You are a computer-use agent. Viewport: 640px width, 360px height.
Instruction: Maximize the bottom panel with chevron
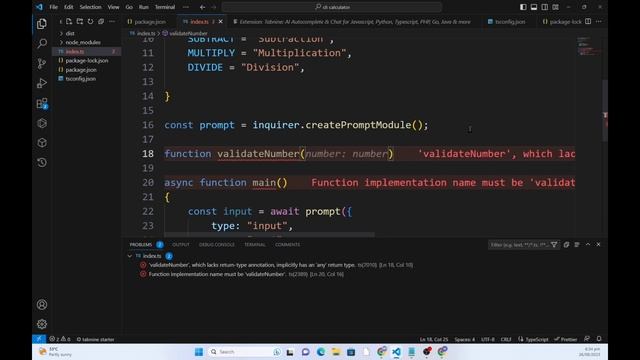(588, 244)
